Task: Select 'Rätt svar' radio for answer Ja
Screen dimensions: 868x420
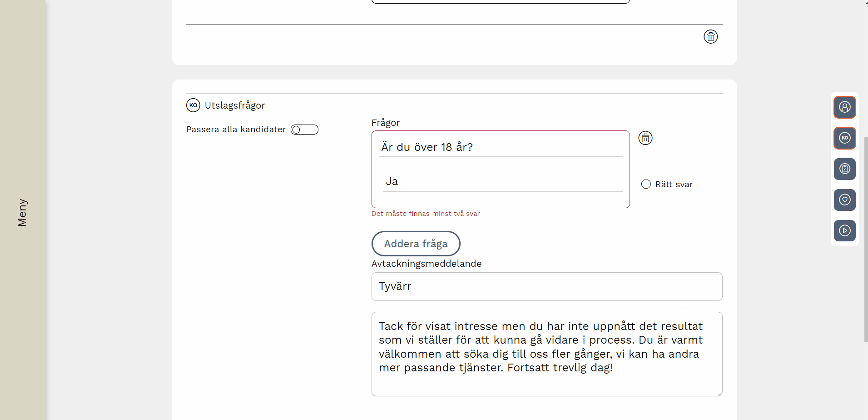Action: 646,185
